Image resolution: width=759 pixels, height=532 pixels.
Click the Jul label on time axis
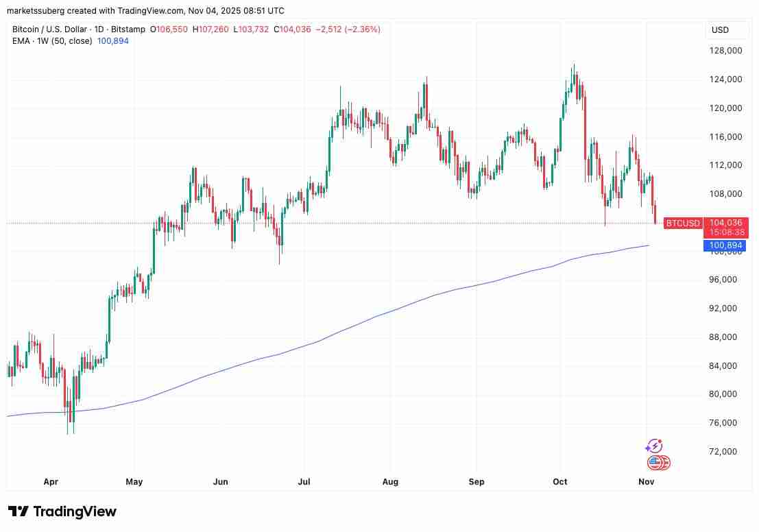304,482
